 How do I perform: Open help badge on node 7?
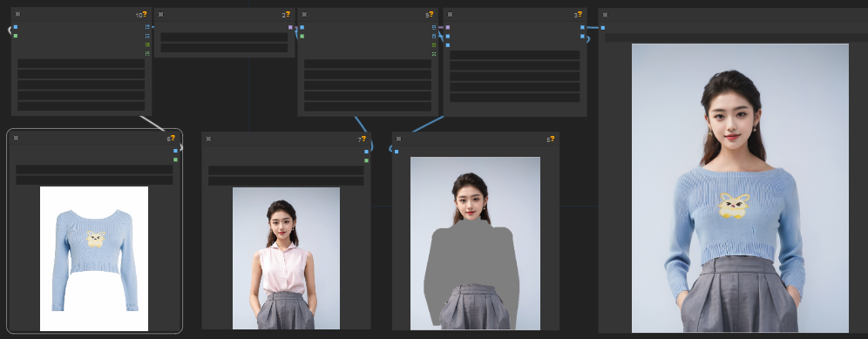[363, 139]
